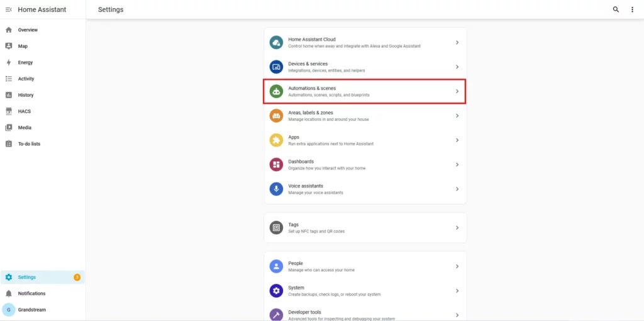Viewport: 644px width, 321px height.
Task: Click the Devices & services icon
Action: 277,67
